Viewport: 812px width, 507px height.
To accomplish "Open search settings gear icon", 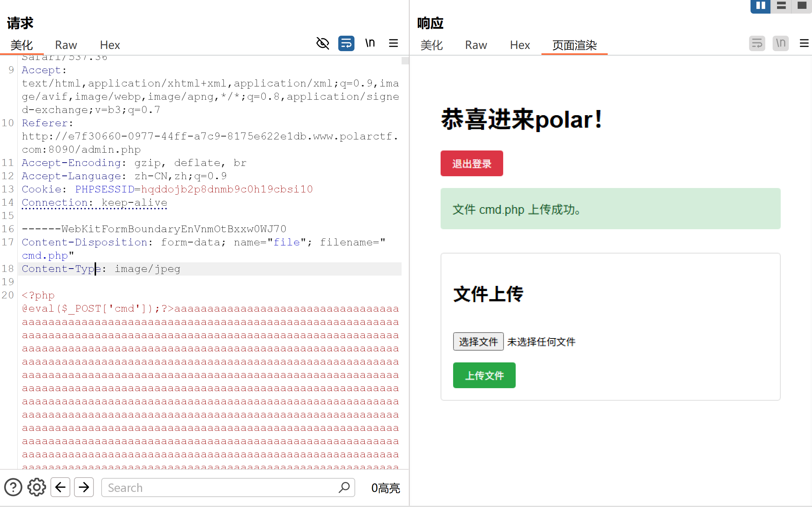I will click(36, 487).
